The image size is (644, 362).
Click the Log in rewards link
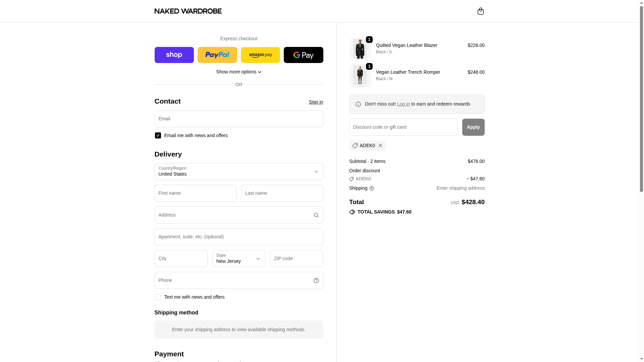[403, 104]
